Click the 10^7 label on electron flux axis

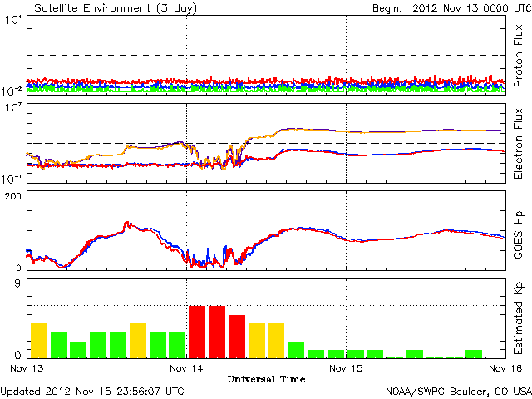coord(13,108)
